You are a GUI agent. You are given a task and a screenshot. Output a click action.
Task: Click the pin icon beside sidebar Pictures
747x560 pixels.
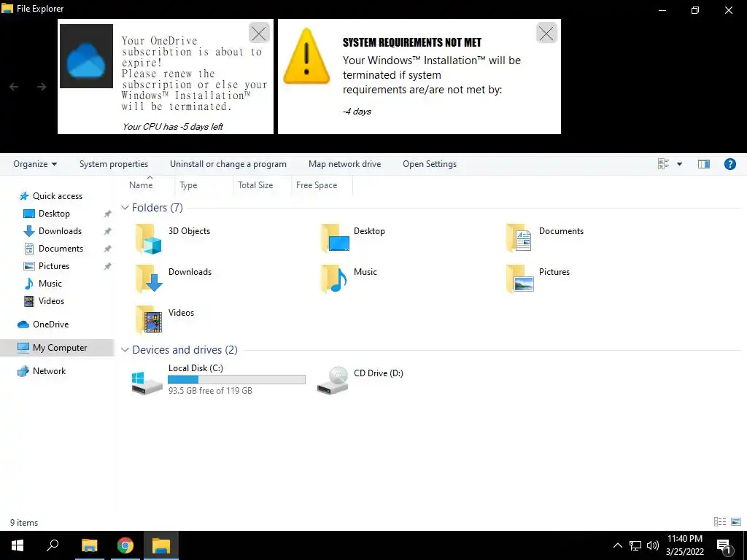tap(108, 266)
